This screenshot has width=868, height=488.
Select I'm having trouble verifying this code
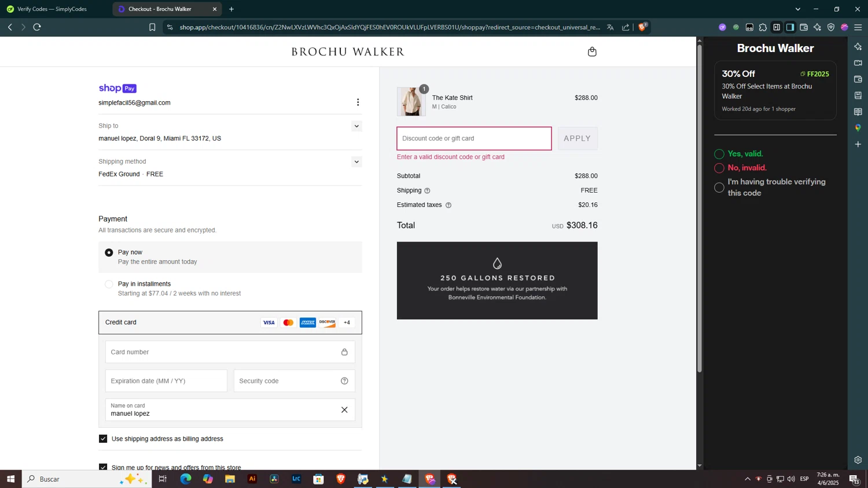click(x=719, y=187)
